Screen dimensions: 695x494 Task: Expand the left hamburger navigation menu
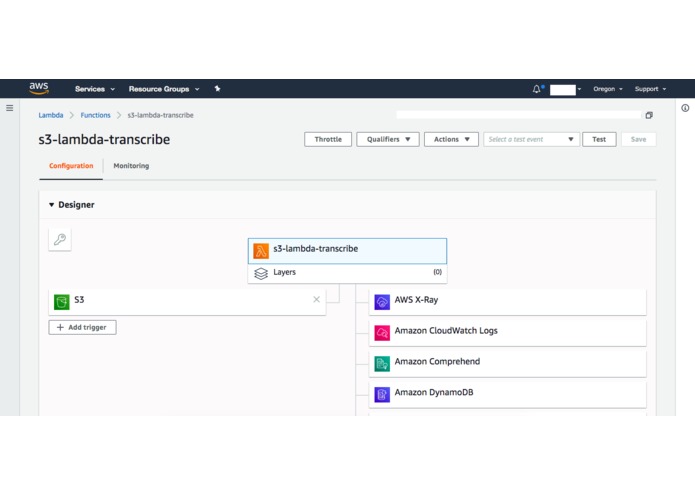(10, 108)
